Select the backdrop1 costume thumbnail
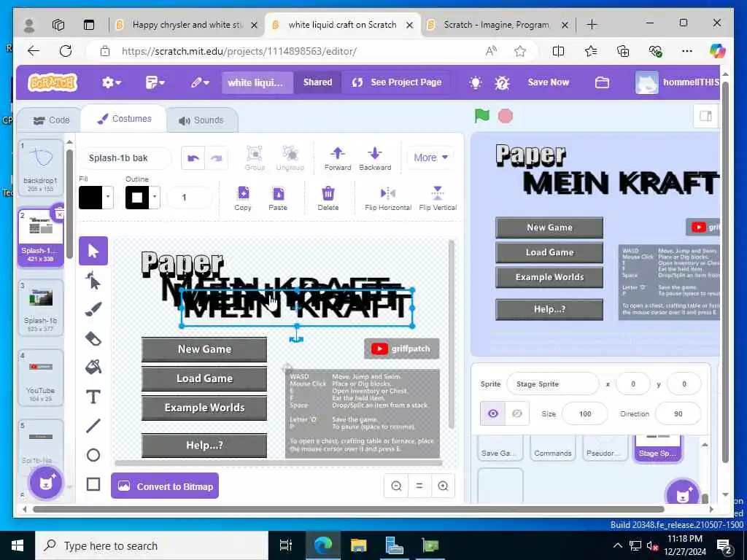The width and height of the screenshot is (747, 560). coord(41,168)
